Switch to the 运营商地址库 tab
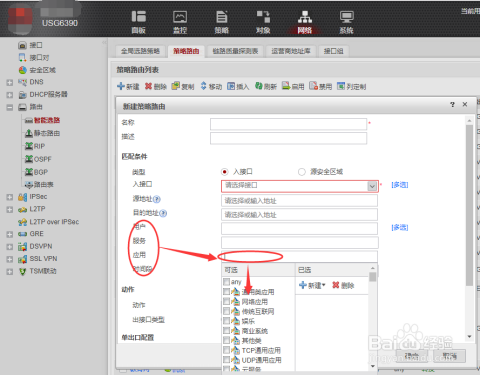The width and height of the screenshot is (480, 375). coord(291,51)
